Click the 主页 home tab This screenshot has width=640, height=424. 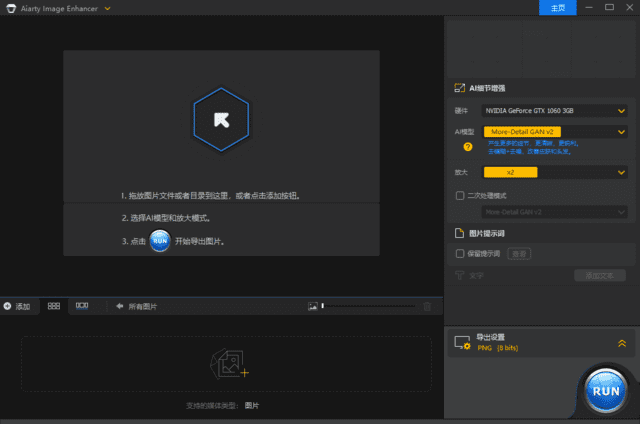pyautogui.click(x=558, y=8)
